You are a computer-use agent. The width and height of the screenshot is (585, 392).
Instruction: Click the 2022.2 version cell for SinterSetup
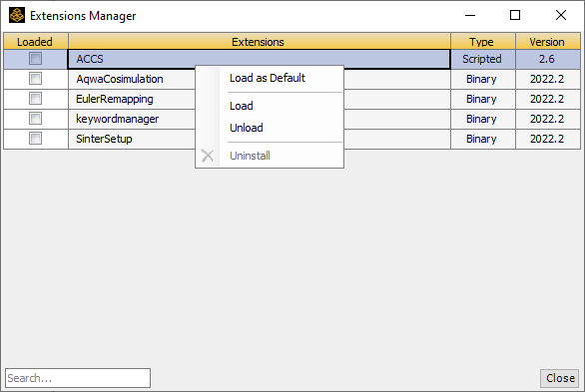tap(548, 139)
